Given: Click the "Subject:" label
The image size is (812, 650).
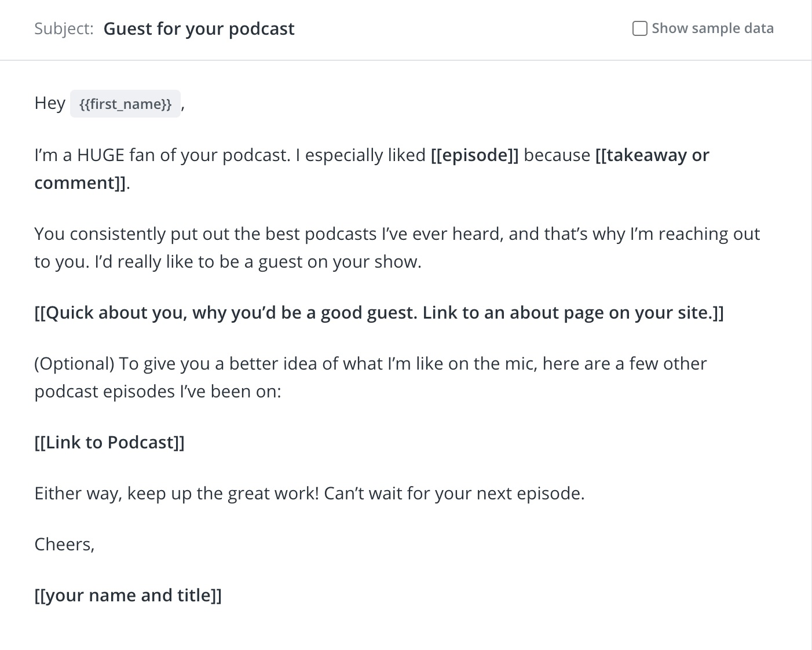Looking at the screenshot, I should tap(64, 29).
